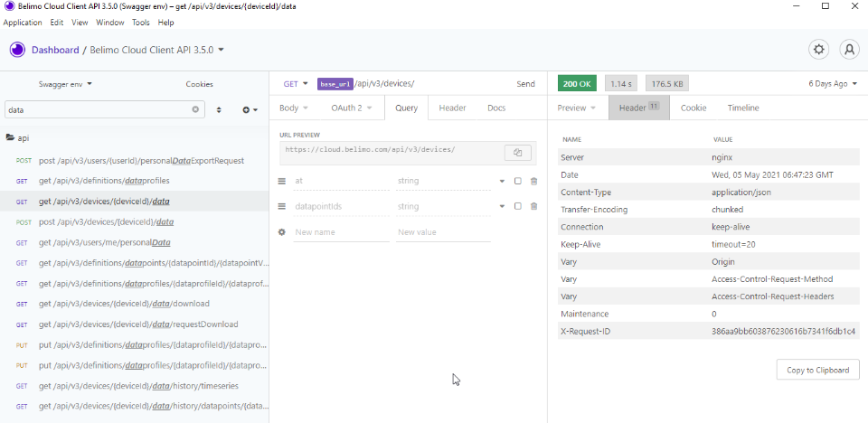Click the Copy to Clipboard button
Viewport: 868px width, 423px height.
[x=817, y=370]
